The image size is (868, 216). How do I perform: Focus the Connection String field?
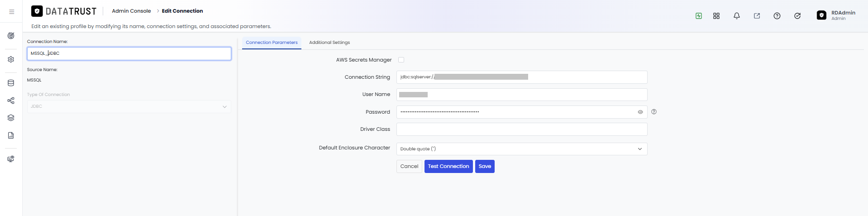point(522,77)
